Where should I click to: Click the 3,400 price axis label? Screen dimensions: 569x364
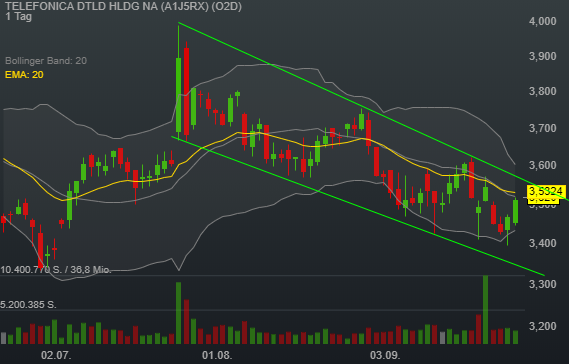pyautogui.click(x=543, y=243)
